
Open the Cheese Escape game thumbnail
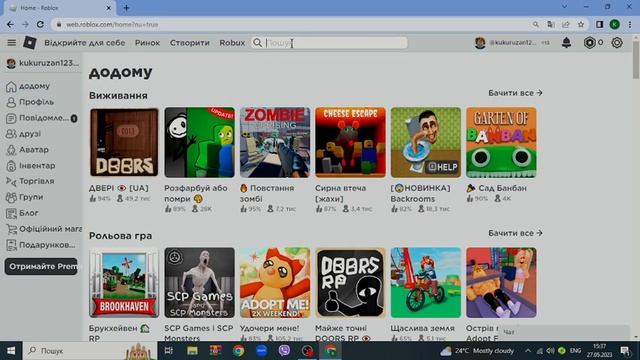click(x=350, y=142)
